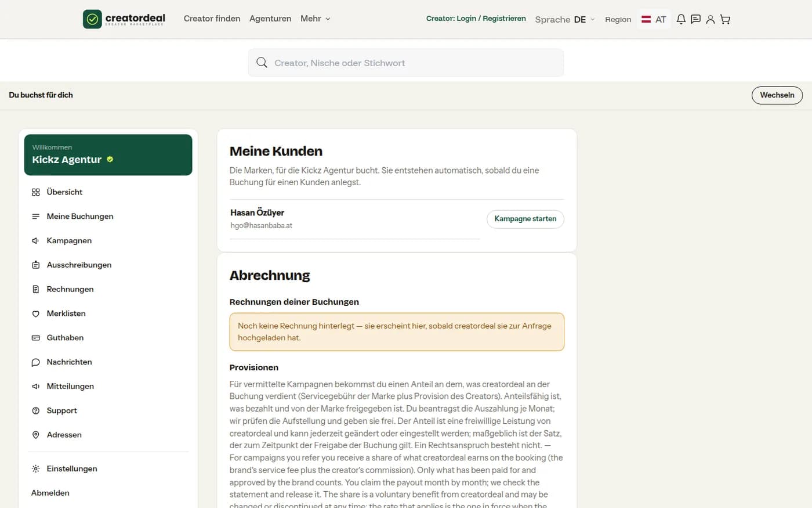Show Merklisten in the sidebar
The height and width of the screenshot is (508, 812).
[108, 314]
